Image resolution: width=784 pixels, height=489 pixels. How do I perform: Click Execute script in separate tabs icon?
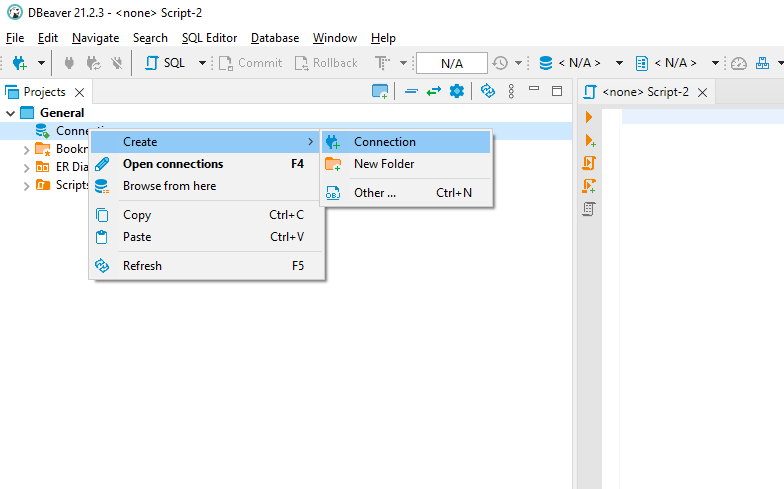point(589,186)
